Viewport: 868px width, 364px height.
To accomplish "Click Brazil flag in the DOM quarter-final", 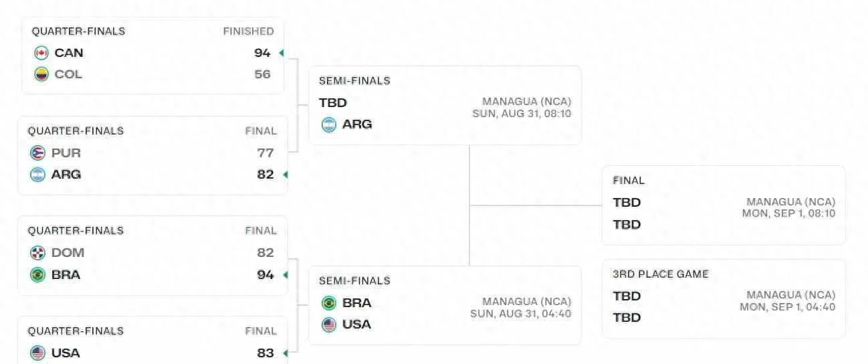I will [38, 274].
